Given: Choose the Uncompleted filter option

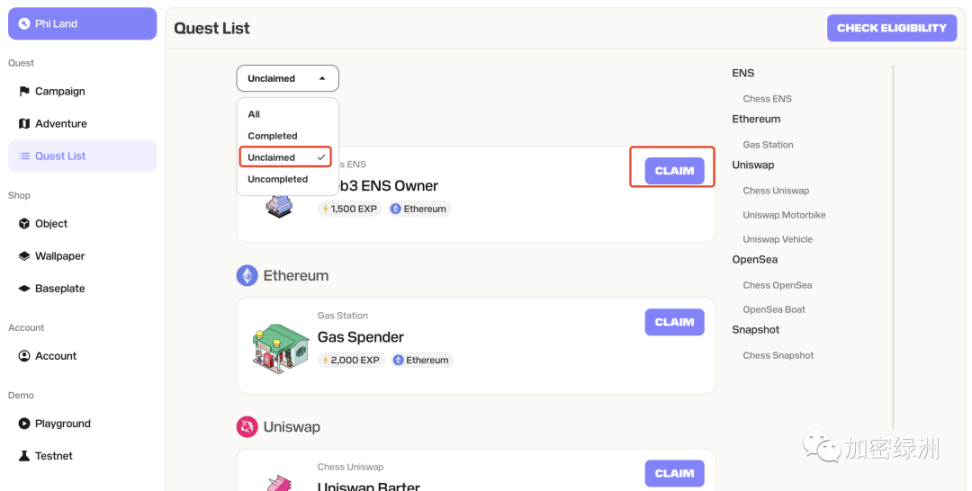Looking at the screenshot, I should pos(278,179).
